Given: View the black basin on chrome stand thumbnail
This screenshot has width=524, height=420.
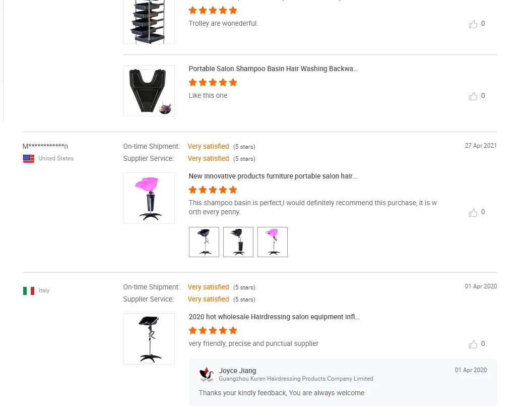Looking at the screenshot, I should coord(149,339).
